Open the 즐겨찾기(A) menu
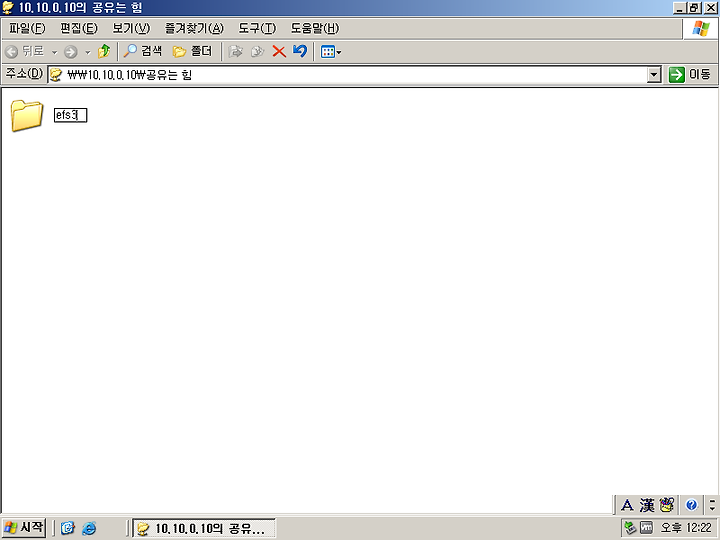This screenshot has height=540, width=720. tap(194, 28)
